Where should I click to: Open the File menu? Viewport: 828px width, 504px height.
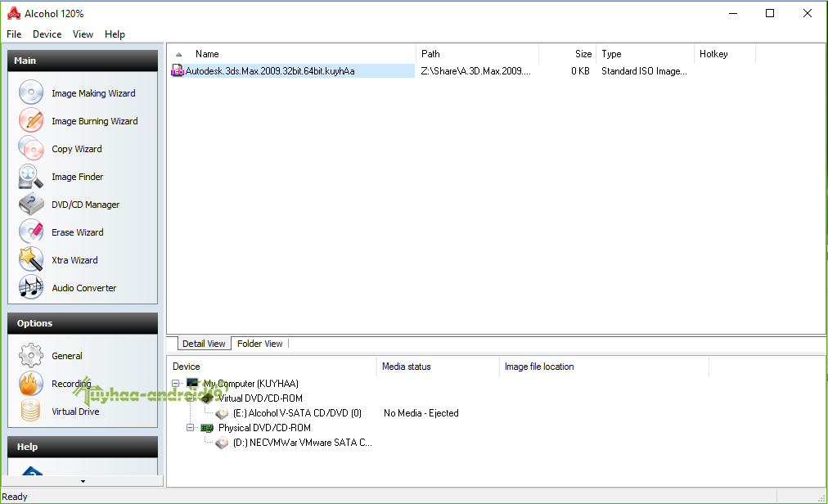coord(14,34)
